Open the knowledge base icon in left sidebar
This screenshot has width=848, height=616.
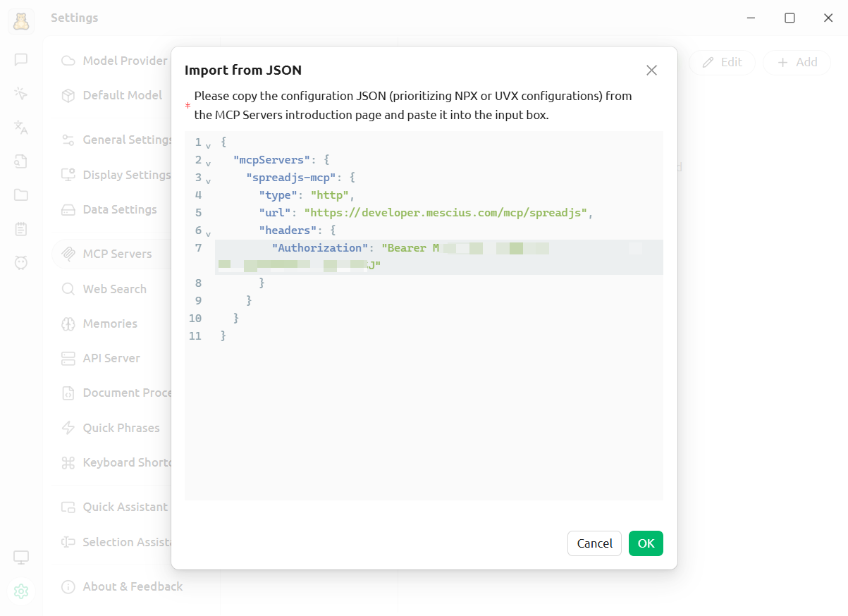21,161
